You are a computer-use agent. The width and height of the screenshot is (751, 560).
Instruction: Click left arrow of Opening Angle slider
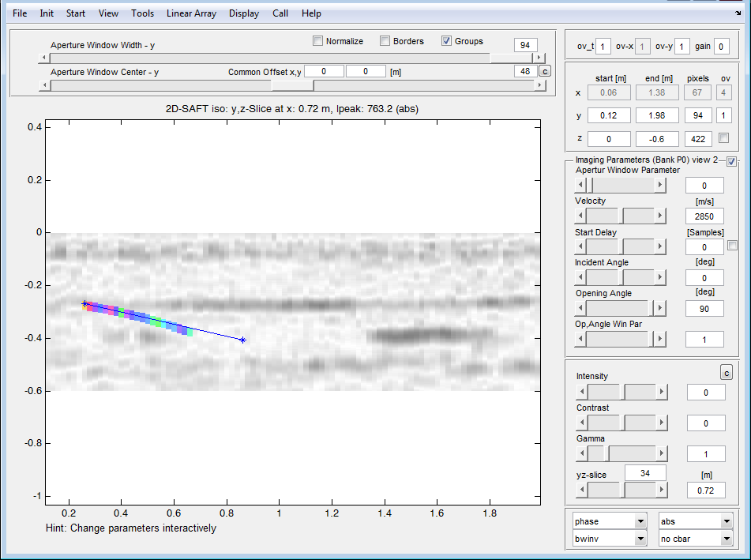point(580,307)
